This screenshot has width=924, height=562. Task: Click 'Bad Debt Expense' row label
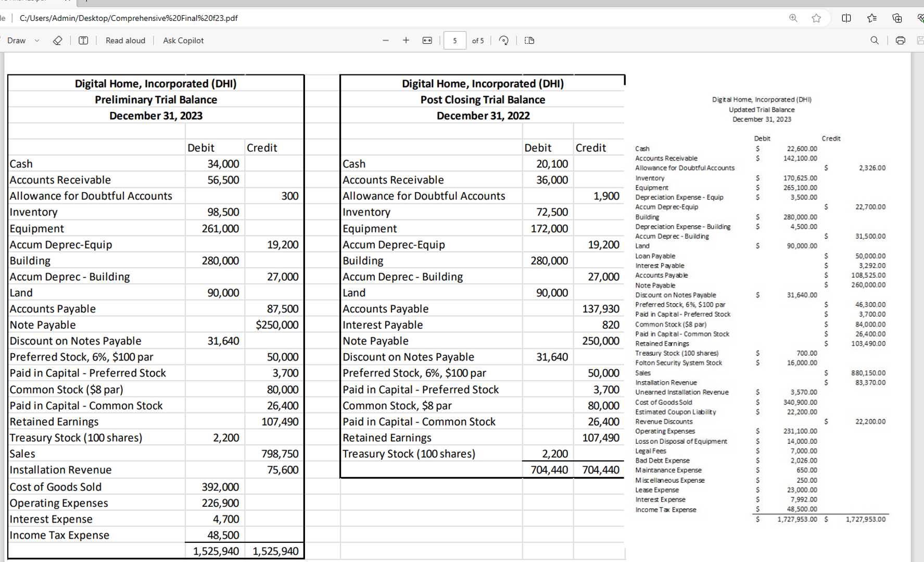662,460
